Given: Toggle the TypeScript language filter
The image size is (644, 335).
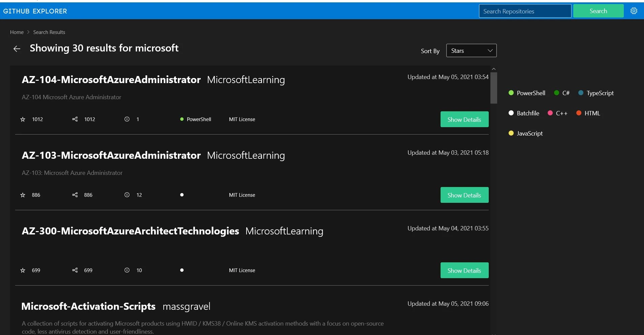Looking at the screenshot, I should pyautogui.click(x=596, y=93).
